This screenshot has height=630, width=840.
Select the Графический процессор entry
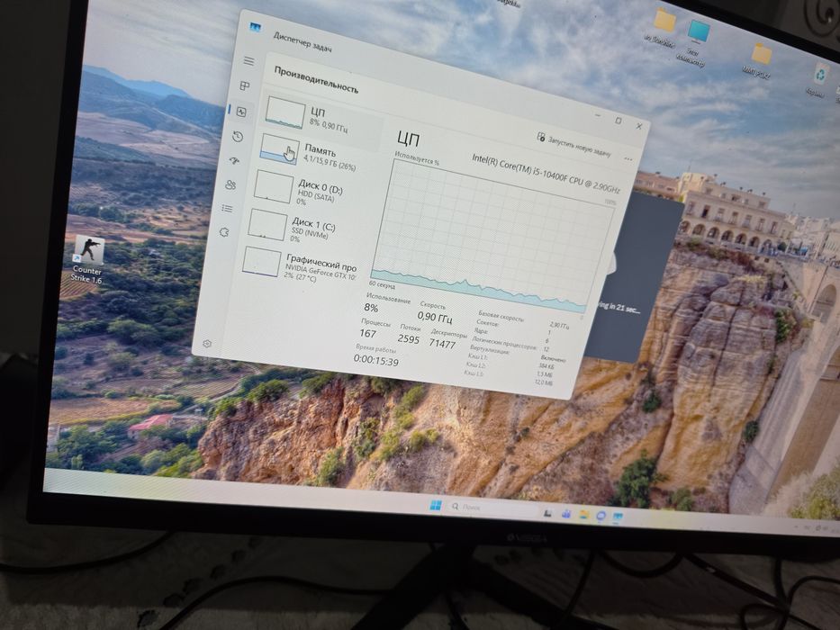pyautogui.click(x=300, y=266)
